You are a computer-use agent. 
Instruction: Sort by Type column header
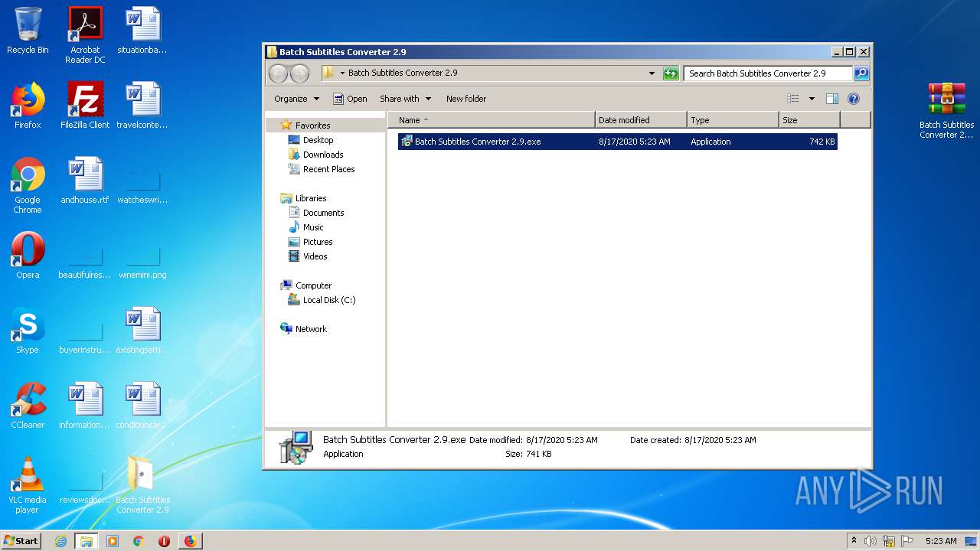pyautogui.click(x=732, y=120)
